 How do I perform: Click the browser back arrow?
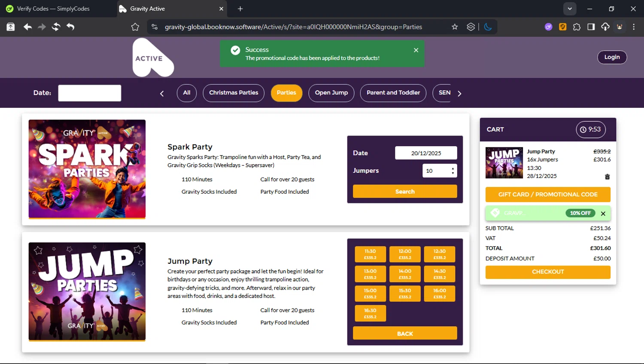pyautogui.click(x=27, y=27)
